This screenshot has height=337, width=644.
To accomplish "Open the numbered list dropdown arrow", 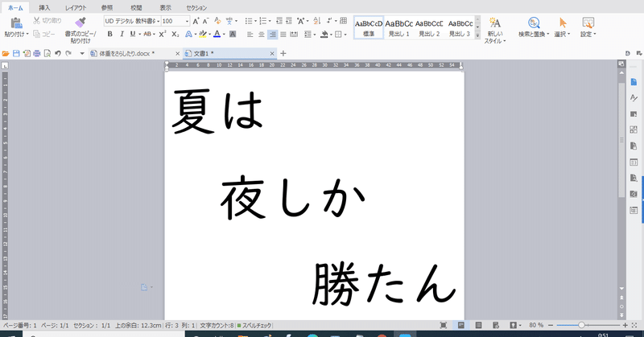I will (270, 22).
